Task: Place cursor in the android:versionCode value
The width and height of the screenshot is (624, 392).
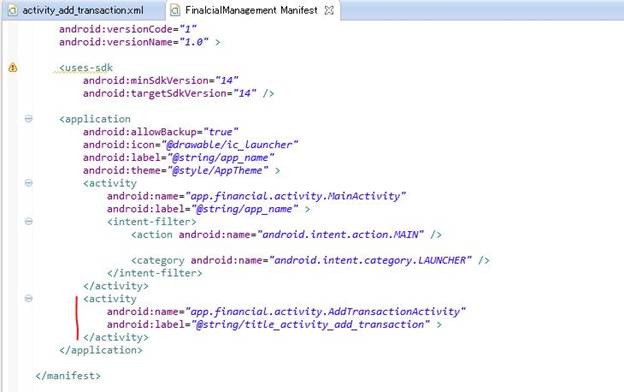Action: [x=188, y=29]
